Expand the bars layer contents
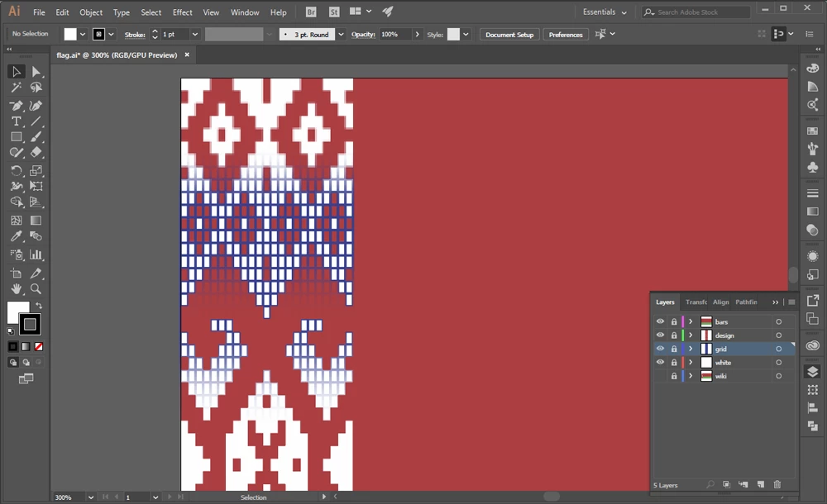827x504 pixels. pyautogui.click(x=691, y=321)
